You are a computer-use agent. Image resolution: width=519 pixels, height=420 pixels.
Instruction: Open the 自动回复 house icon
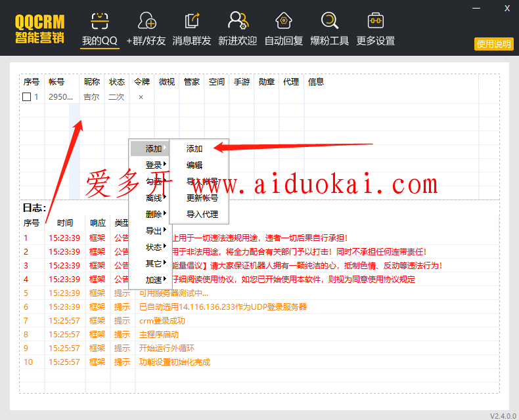point(284,20)
